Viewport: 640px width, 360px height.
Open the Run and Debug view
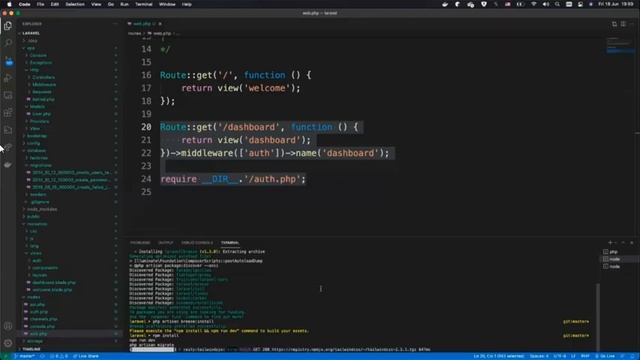(8, 78)
